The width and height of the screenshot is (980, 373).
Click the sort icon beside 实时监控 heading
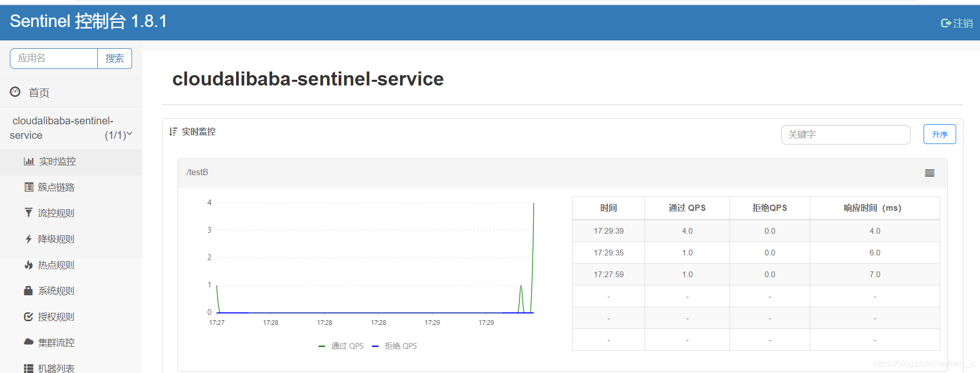(x=173, y=132)
